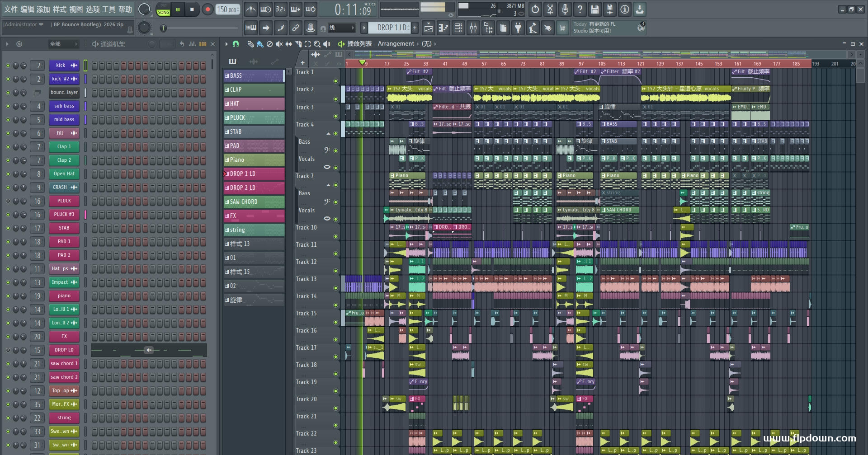
Task: Click the song position slider handle
Action: (x=164, y=28)
